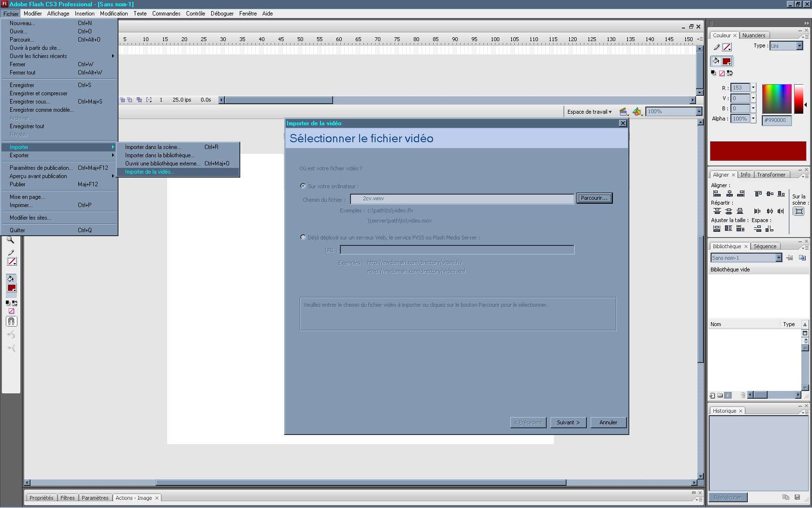The width and height of the screenshot is (812, 508).
Task: Click Swap Colors icon in Couleur panel
Action: pyautogui.click(x=730, y=73)
